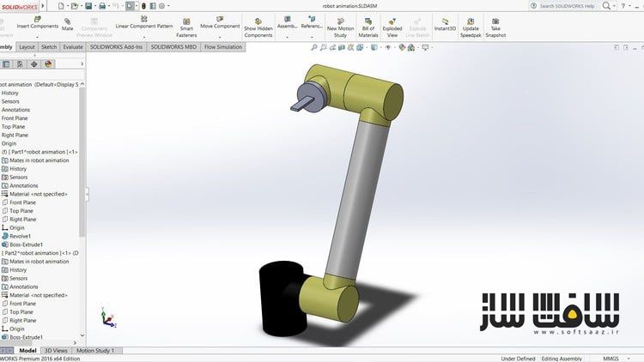644x362 pixels.
Task: Click the MMGS units status entry
Action: (x=611, y=359)
